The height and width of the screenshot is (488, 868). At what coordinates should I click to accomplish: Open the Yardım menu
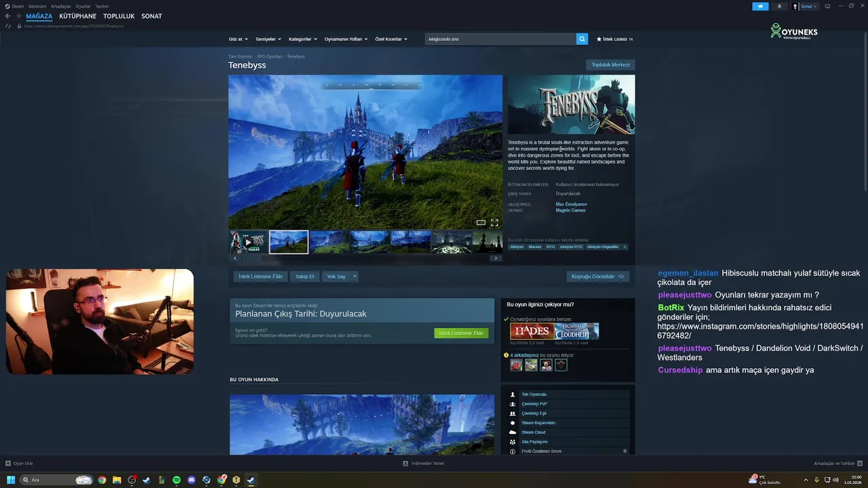[102, 6]
